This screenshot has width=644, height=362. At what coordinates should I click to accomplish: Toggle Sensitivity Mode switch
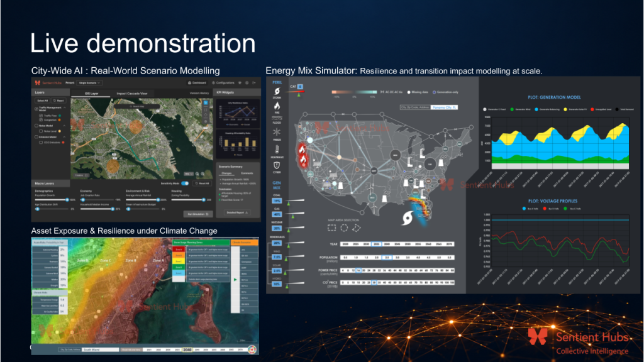pyautogui.click(x=185, y=184)
